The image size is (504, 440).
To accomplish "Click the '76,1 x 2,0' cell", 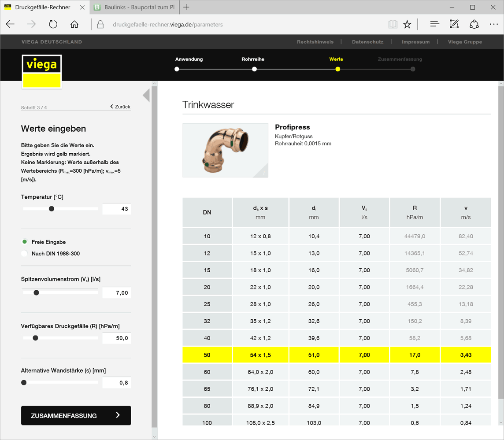I will point(260,389).
